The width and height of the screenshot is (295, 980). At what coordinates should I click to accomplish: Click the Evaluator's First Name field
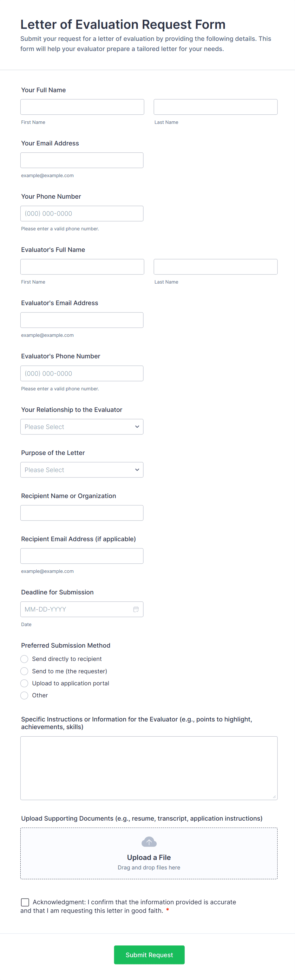coord(82,267)
